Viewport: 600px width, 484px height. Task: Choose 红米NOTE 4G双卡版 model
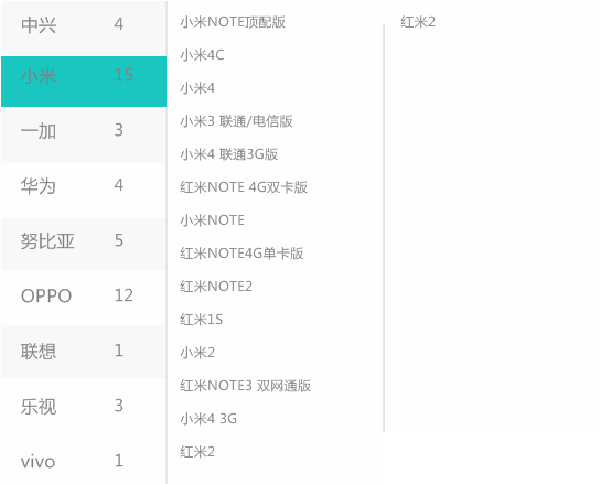pyautogui.click(x=243, y=187)
